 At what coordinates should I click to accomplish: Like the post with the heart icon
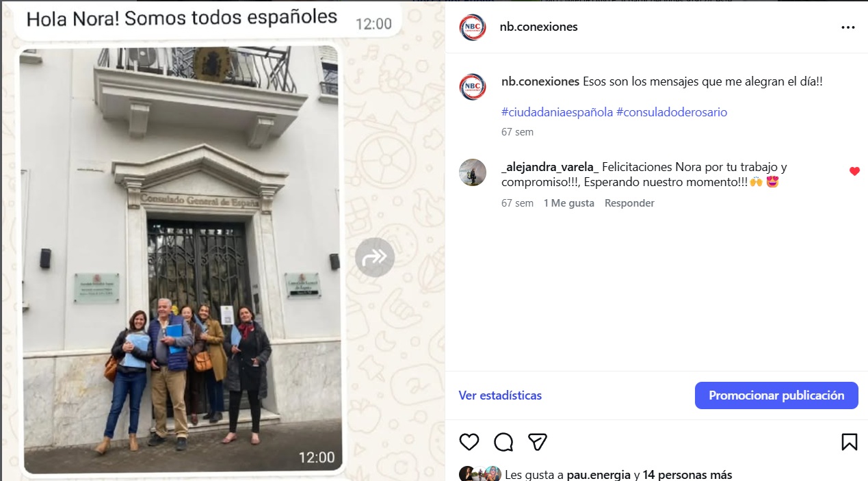click(x=469, y=441)
